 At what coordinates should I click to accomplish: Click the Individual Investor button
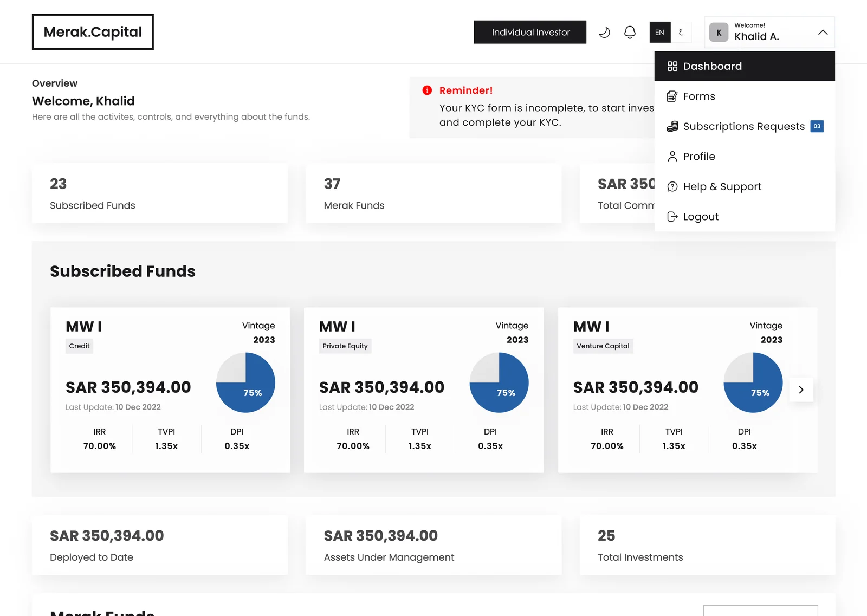pyautogui.click(x=530, y=33)
